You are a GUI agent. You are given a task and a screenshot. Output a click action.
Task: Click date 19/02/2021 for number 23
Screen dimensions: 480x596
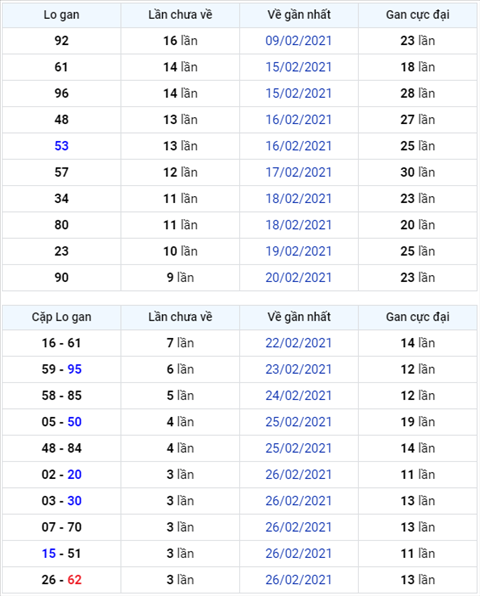click(x=298, y=251)
